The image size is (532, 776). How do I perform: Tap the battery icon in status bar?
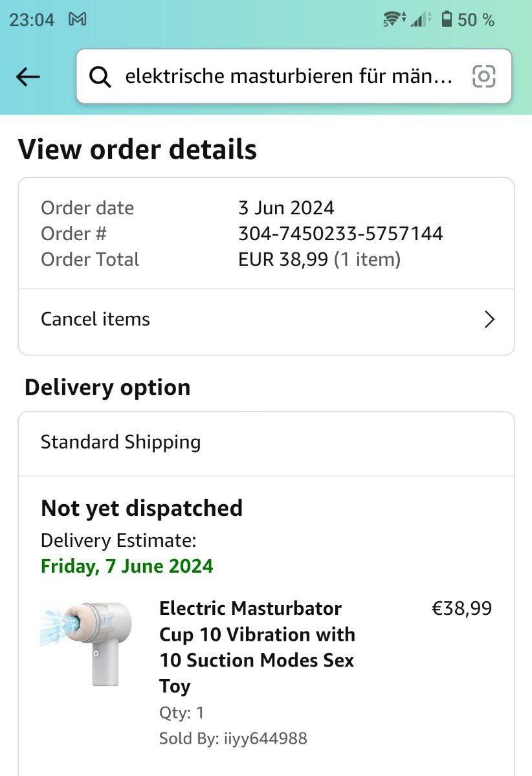tap(447, 19)
